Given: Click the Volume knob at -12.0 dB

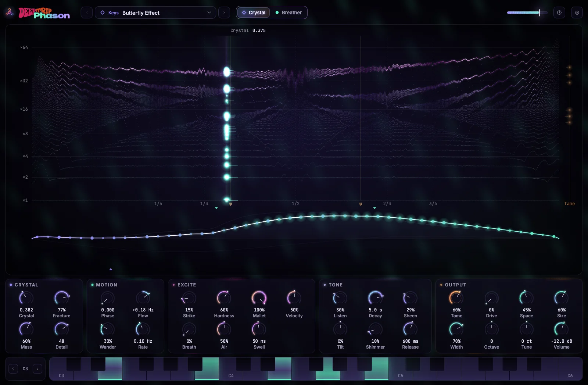Looking at the screenshot, I should pos(562,329).
